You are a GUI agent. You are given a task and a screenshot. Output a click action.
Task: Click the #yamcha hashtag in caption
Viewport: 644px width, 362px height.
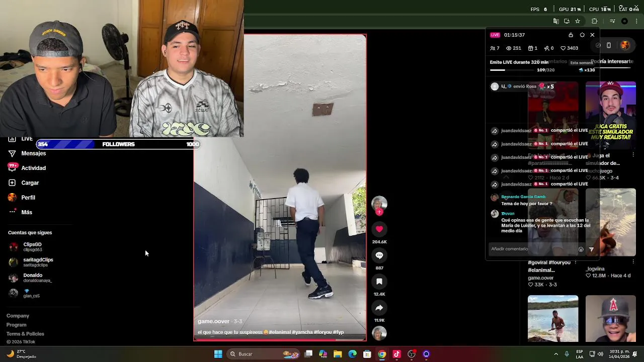[x=302, y=332]
